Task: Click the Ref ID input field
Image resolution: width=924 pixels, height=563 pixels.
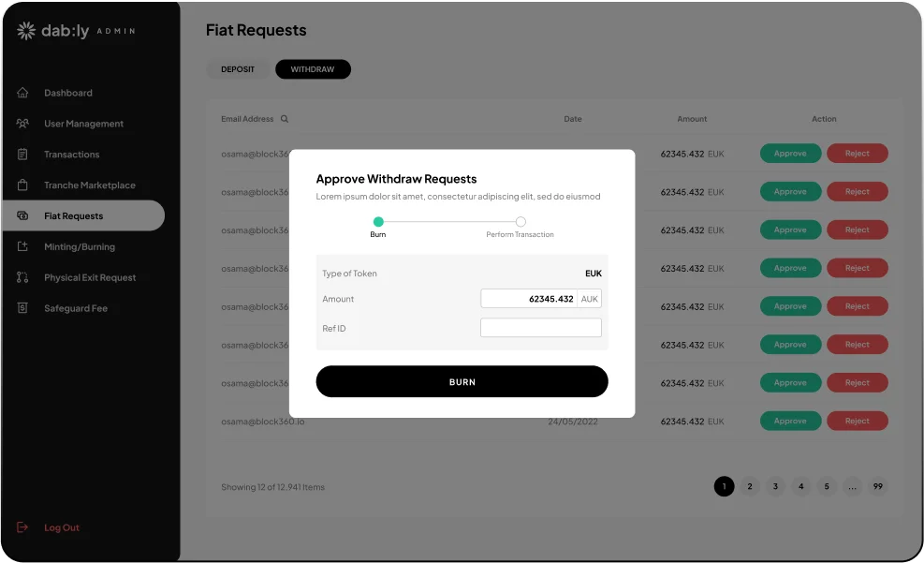Action: click(541, 328)
